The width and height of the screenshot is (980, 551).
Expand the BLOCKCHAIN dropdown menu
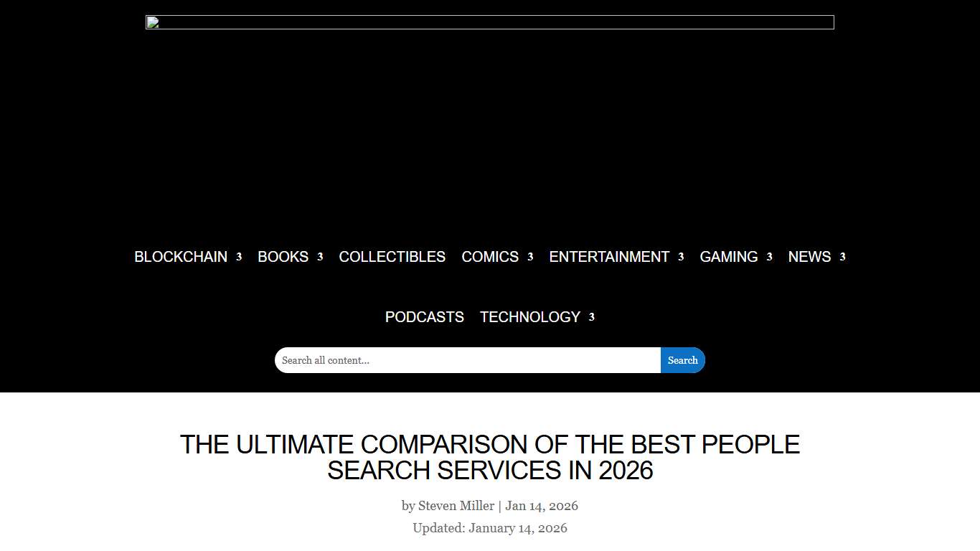coord(237,257)
